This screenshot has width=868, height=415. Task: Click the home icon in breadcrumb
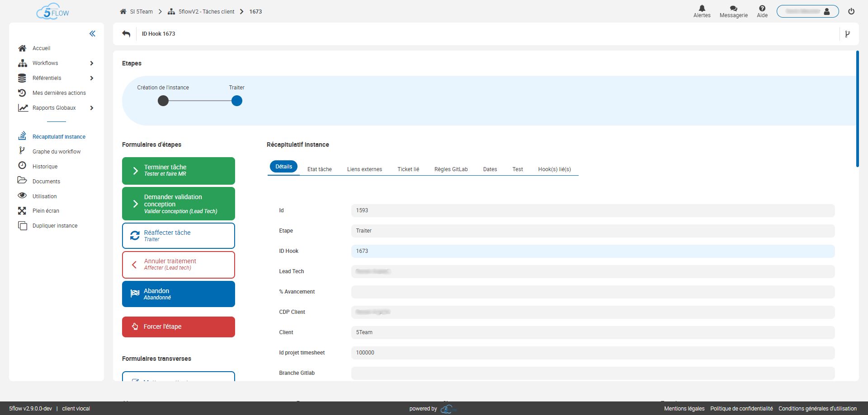[x=123, y=12]
